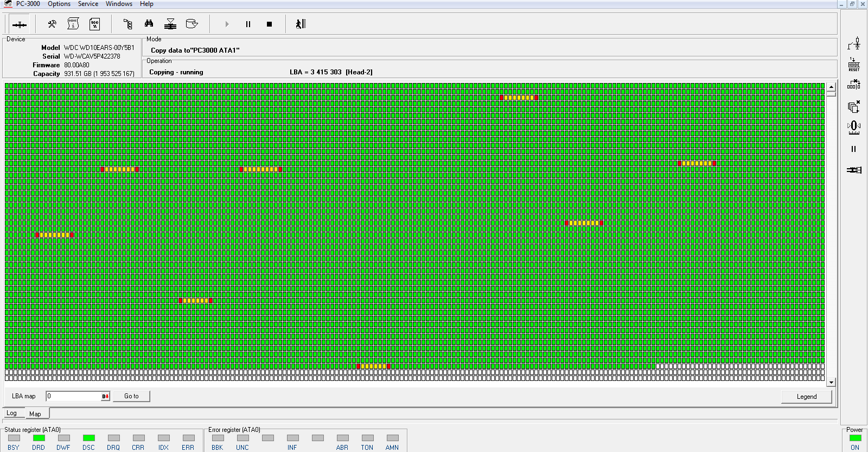
Task: Click the UNC error register indicator
Action: coord(242,438)
